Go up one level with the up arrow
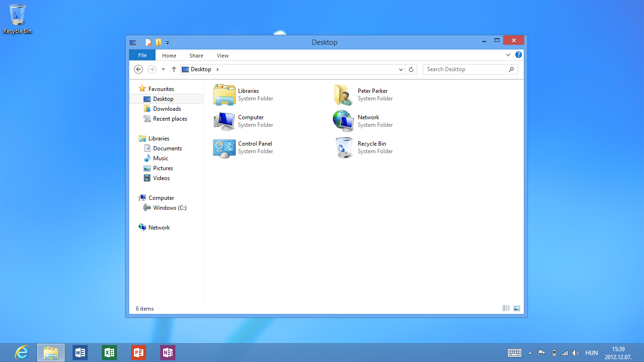Viewport: 644px width, 362px height. click(x=174, y=69)
